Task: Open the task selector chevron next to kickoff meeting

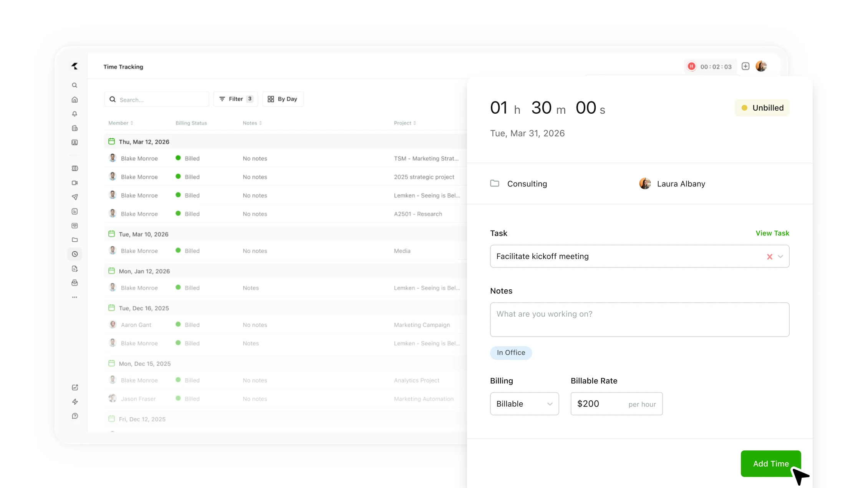Action: (x=780, y=256)
